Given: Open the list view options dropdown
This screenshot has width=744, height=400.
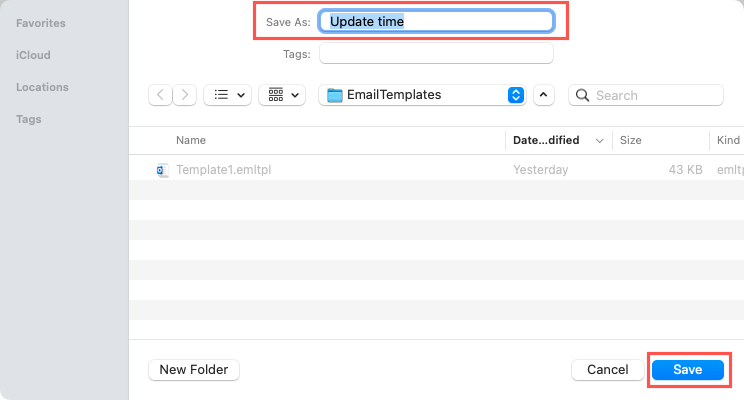Looking at the screenshot, I should click(227, 95).
